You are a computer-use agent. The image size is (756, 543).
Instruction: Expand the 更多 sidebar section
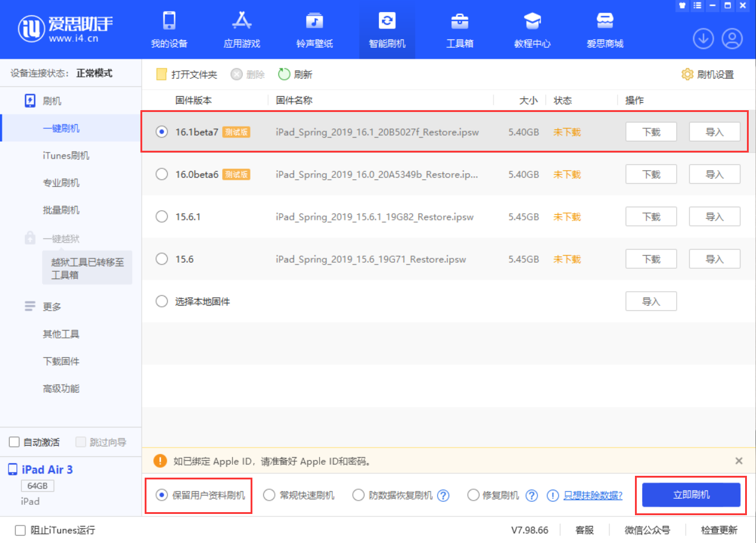point(51,306)
